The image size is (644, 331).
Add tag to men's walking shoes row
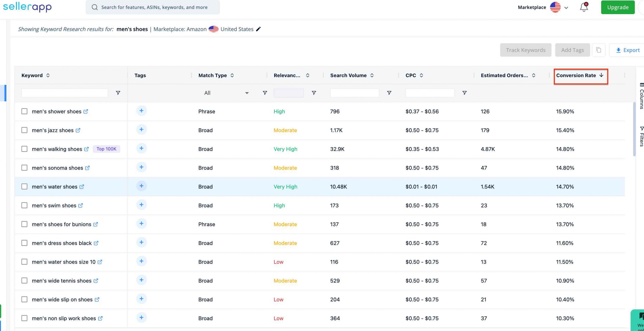pos(141,148)
